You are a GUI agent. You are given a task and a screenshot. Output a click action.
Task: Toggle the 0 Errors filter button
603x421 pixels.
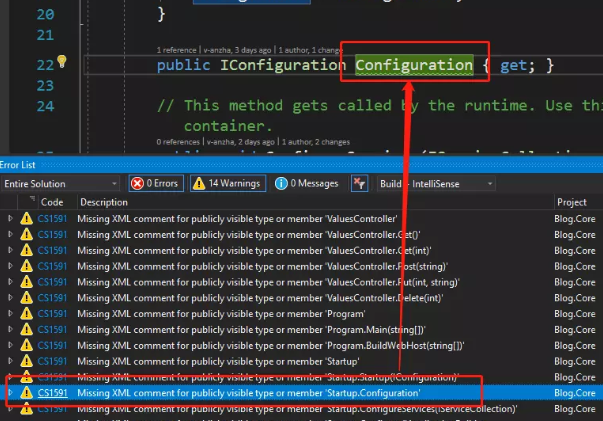point(156,183)
